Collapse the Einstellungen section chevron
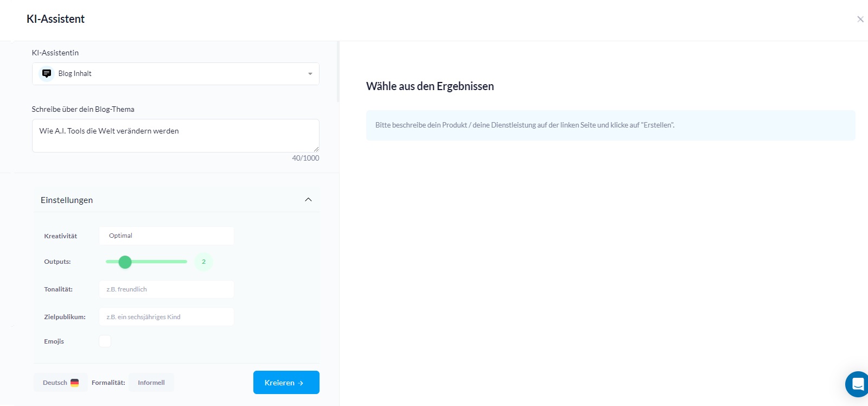This screenshot has height=406, width=868. coord(308,200)
